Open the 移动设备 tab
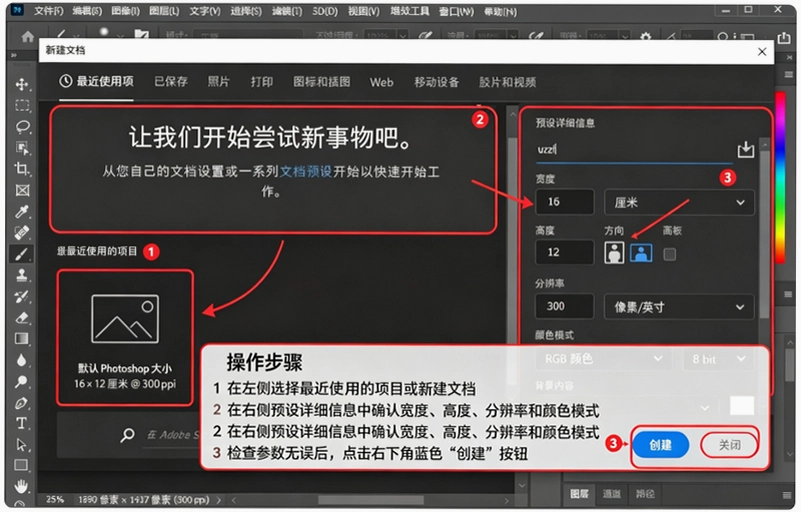The width and height of the screenshot is (801, 512). coord(436,82)
